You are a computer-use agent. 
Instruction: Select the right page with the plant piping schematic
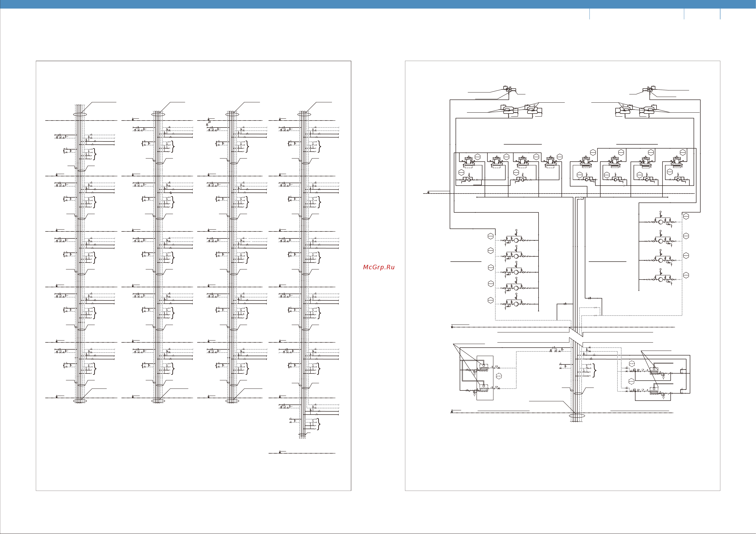click(x=562, y=276)
